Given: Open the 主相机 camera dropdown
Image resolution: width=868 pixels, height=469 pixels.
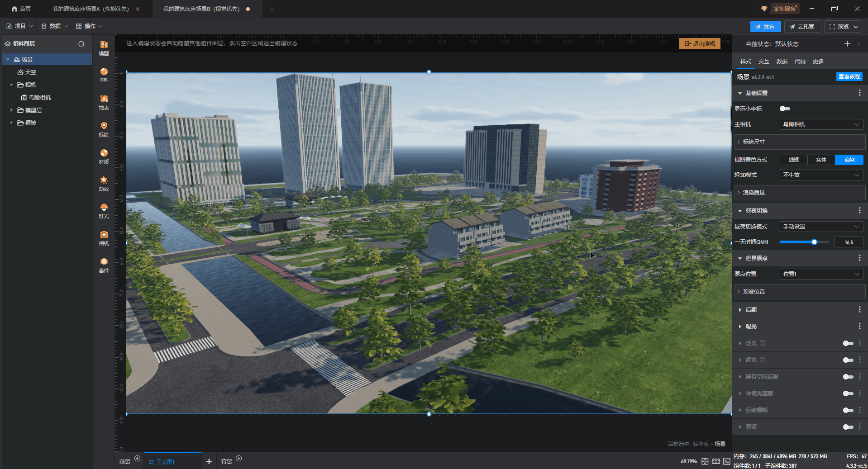Looking at the screenshot, I should point(821,124).
